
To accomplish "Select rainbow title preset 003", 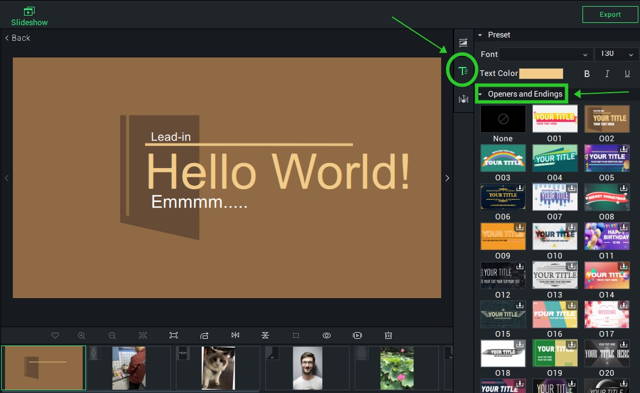I will [503, 158].
